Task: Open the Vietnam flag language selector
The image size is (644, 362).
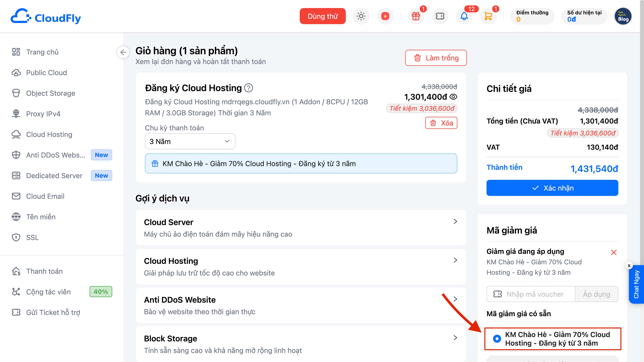Action: click(x=385, y=16)
